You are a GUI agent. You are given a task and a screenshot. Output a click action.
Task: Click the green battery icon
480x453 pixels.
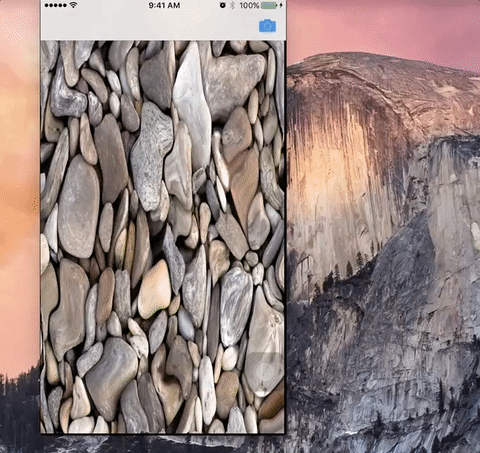[269, 5]
